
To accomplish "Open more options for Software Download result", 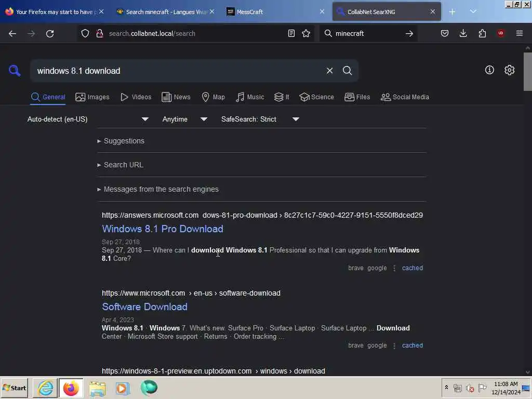I will pyautogui.click(x=394, y=345).
